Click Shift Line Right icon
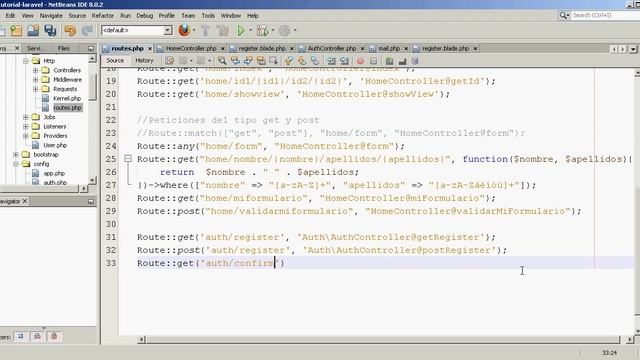640x360 pixels. [x=344, y=61]
